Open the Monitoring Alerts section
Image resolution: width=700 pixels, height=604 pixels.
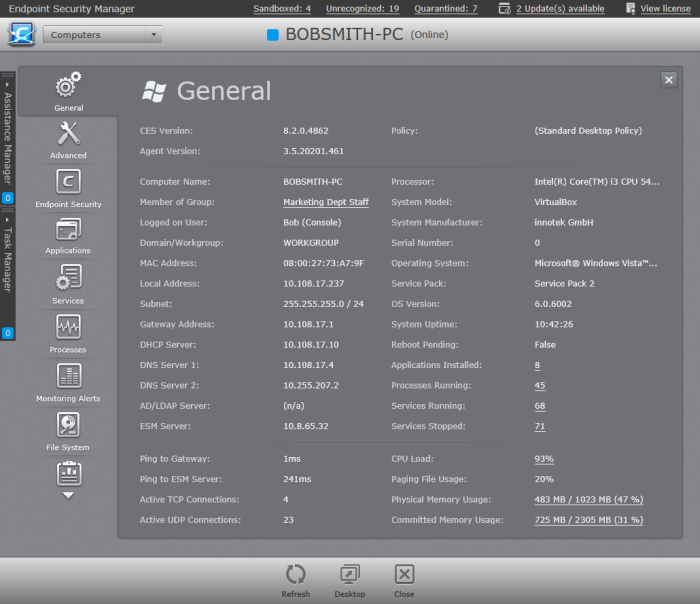coord(68,383)
